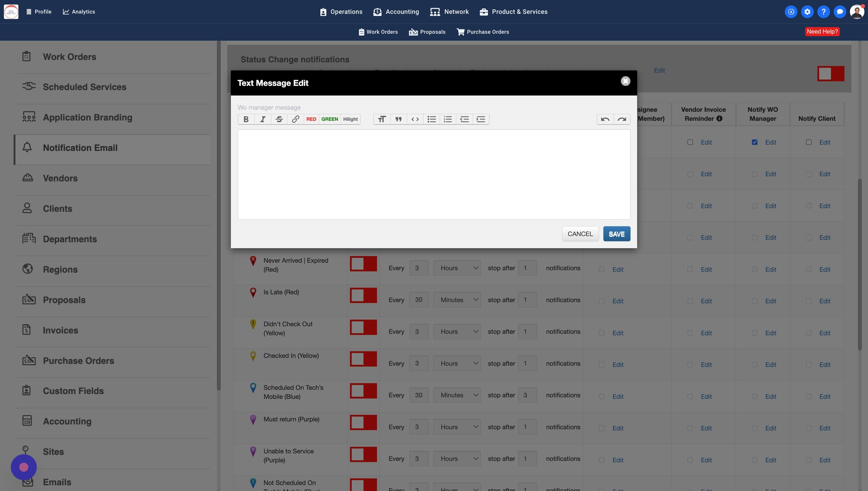
Task: Create a bulleted list
Action: [432, 119]
